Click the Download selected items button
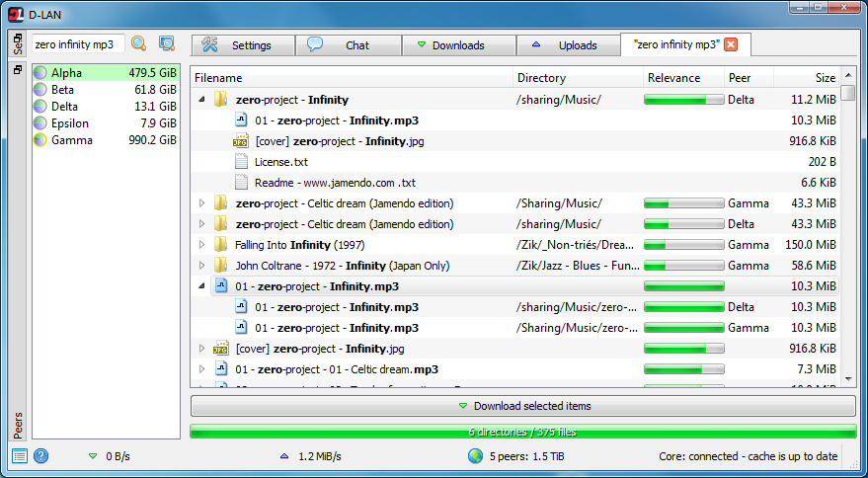 pyautogui.click(x=523, y=406)
